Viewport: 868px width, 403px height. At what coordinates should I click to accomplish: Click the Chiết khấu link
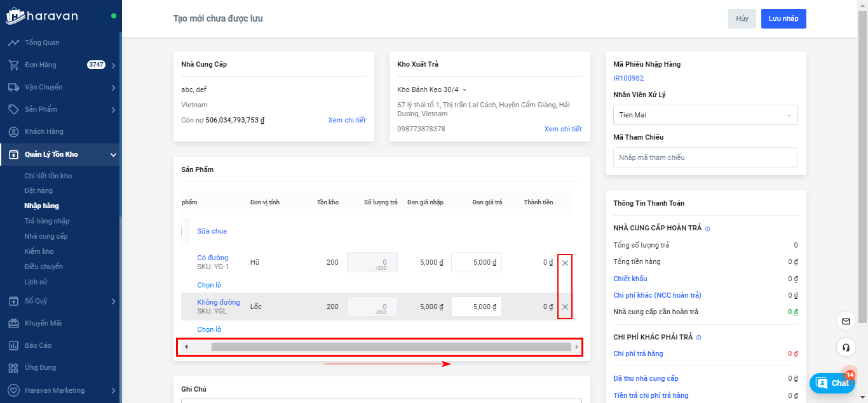[630, 279]
